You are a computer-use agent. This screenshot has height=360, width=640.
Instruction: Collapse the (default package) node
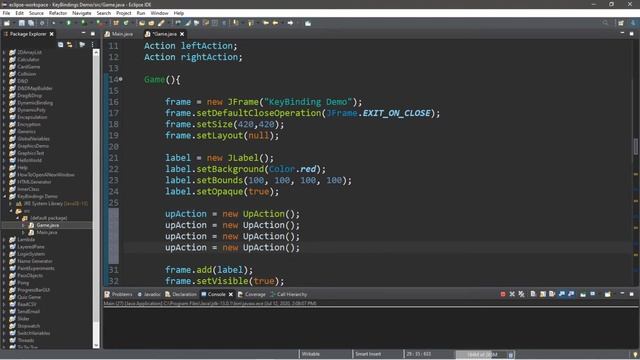point(18,218)
